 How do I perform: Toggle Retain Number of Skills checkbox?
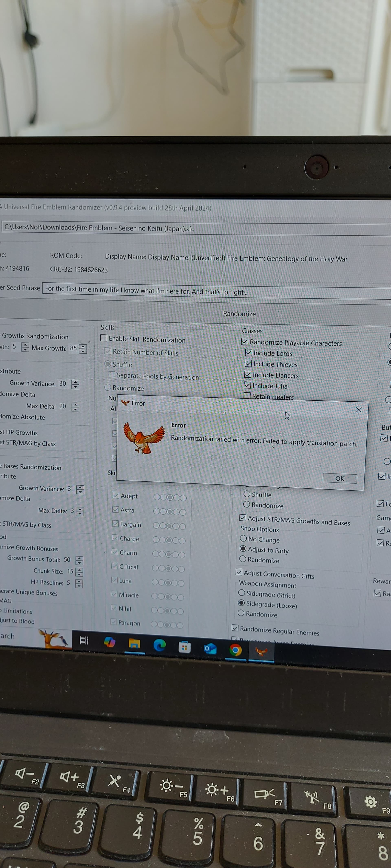point(108,351)
